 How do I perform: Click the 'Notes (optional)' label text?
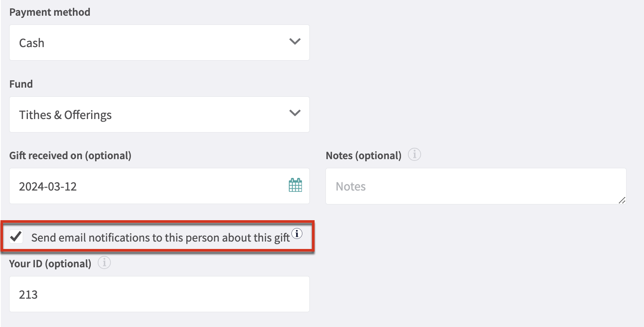click(363, 156)
